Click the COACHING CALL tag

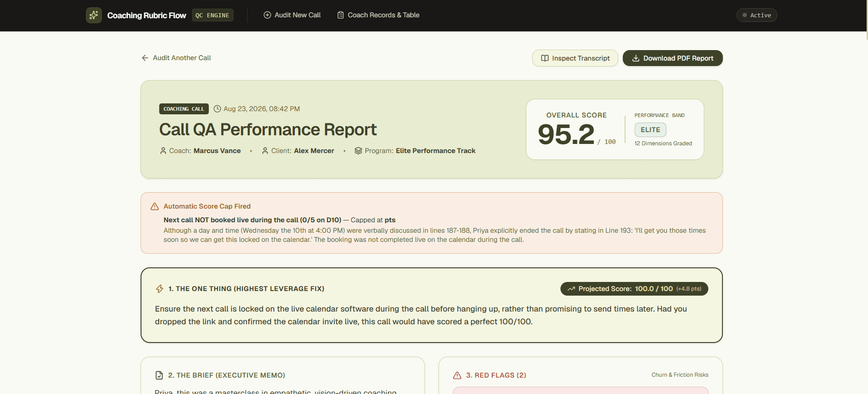click(x=184, y=109)
